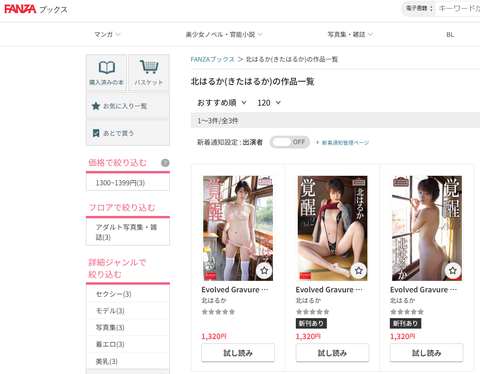Expand the 写真集・雑誌 navigation menu
This screenshot has height=374, width=480.
tap(350, 34)
